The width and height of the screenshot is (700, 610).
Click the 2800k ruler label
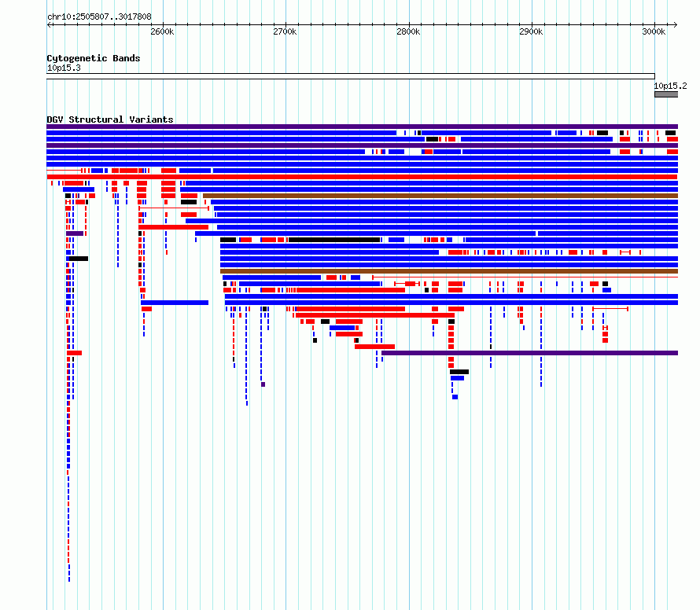click(x=408, y=31)
